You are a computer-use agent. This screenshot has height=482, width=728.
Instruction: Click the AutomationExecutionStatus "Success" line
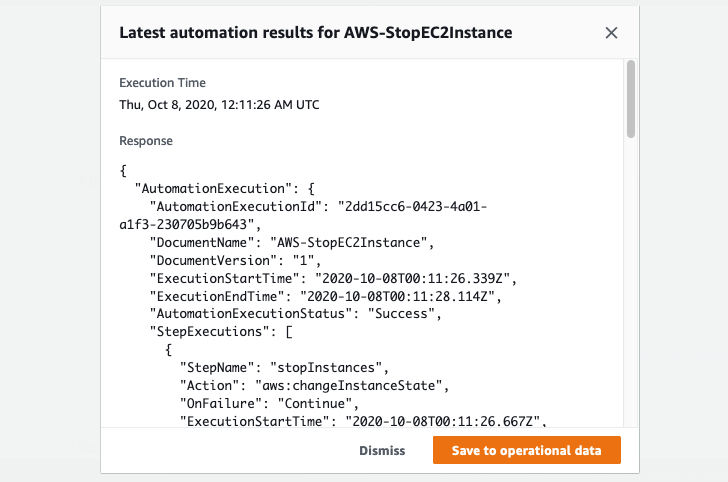296,314
